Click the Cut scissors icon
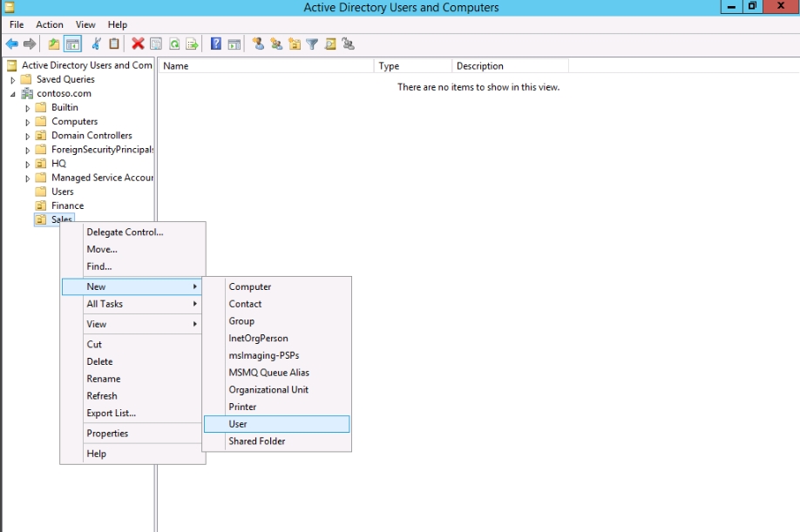 [x=96, y=44]
